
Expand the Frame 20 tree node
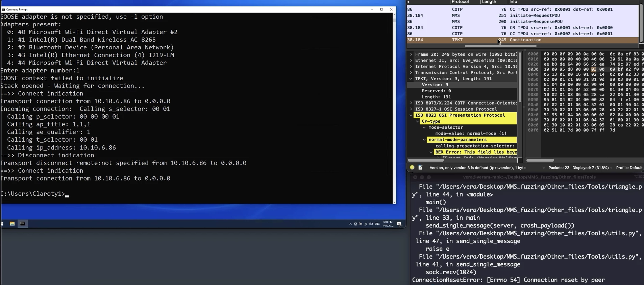click(x=411, y=54)
